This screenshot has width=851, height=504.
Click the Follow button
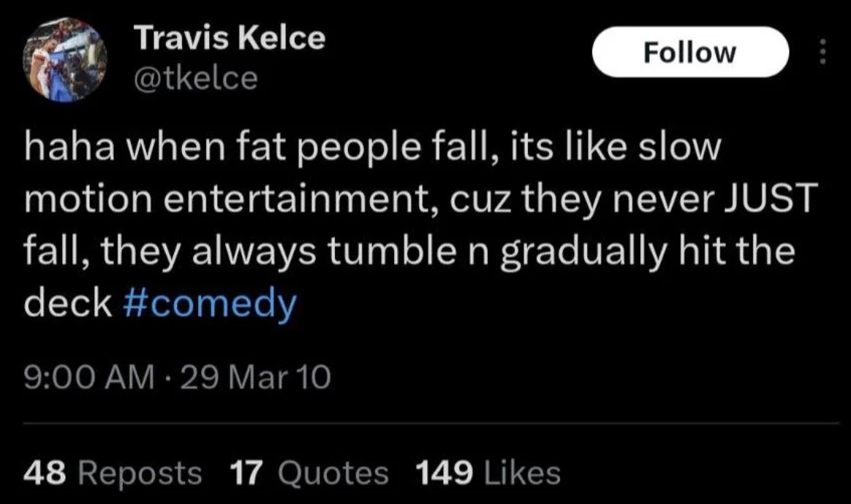click(689, 52)
